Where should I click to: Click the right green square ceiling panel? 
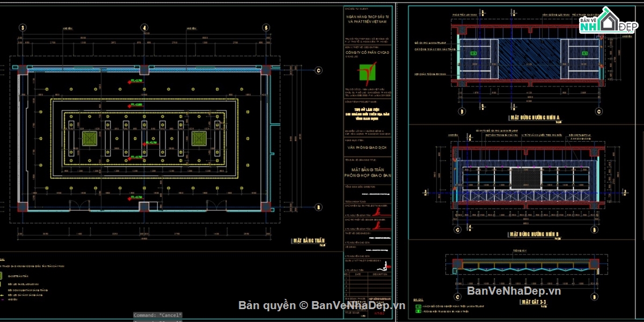tap(199, 139)
